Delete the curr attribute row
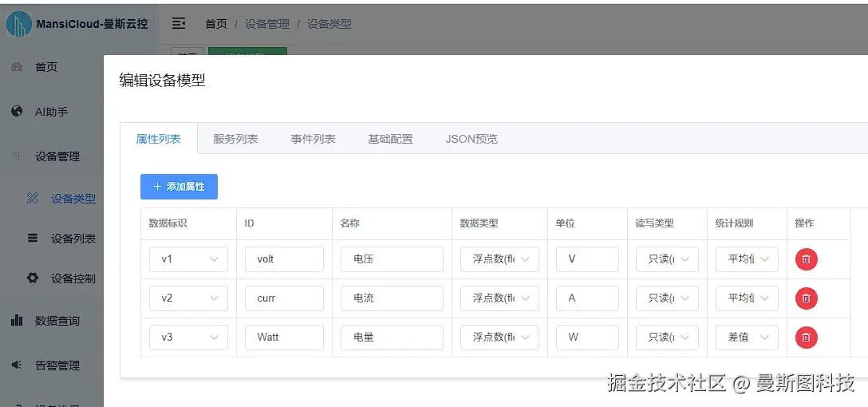 (807, 298)
